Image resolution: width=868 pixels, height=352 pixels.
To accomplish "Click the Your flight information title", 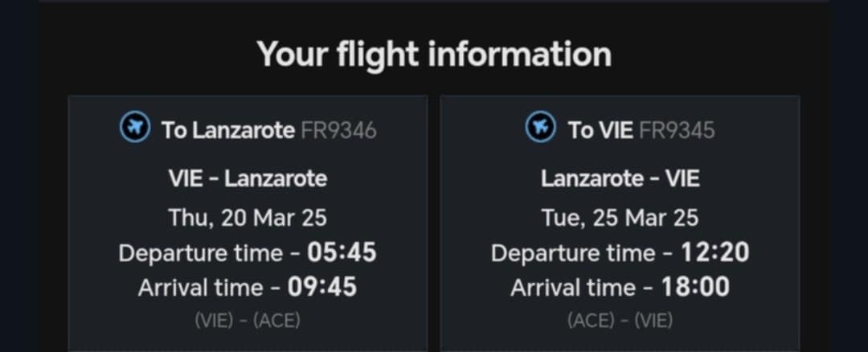I will [434, 54].
